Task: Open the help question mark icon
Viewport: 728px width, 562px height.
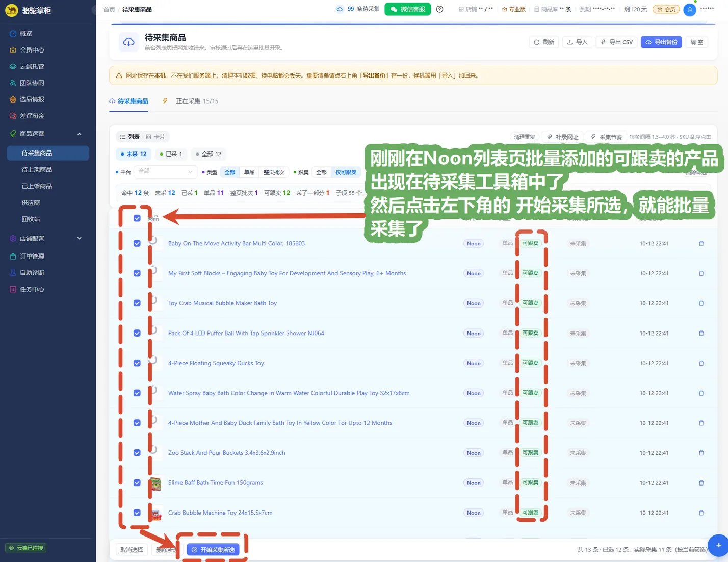Action: [439, 9]
